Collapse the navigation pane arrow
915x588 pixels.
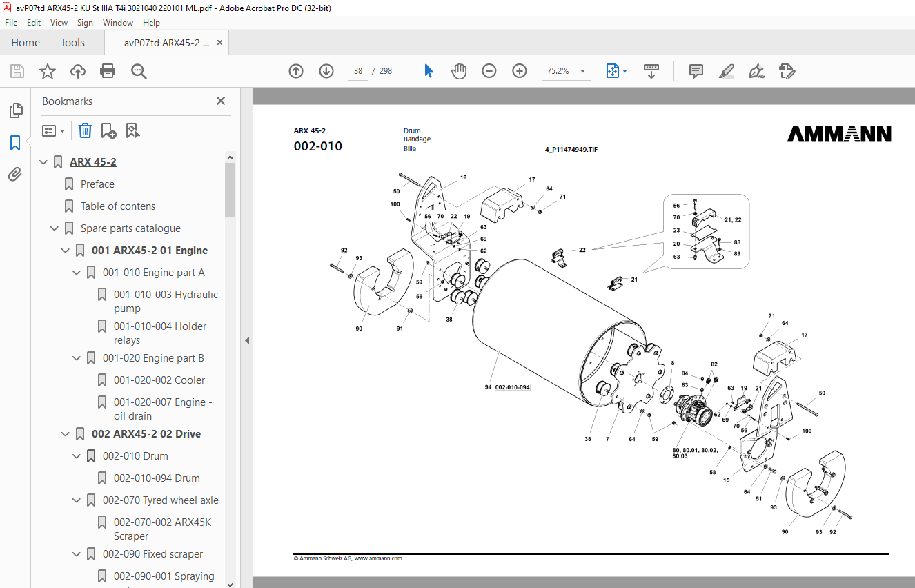247,340
